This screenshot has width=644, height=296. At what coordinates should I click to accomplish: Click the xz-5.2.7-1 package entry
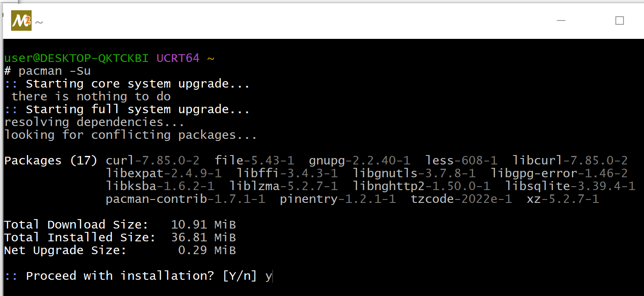pyautogui.click(x=562, y=199)
